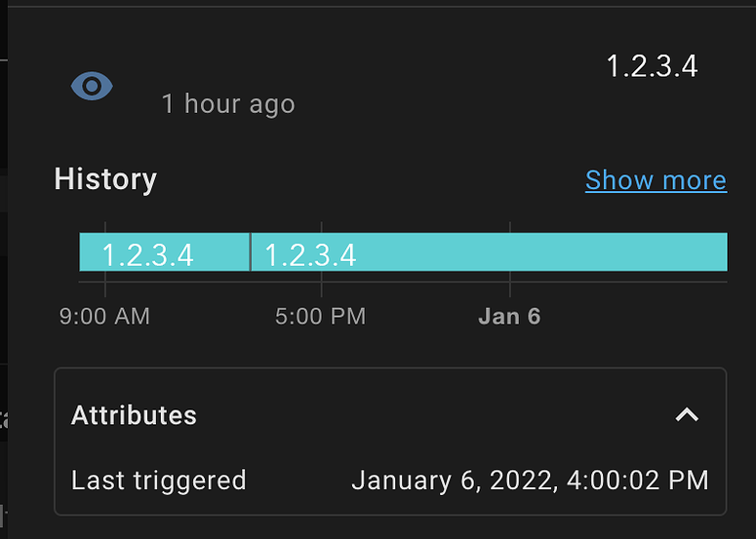Click the 1.2.3.4 state value at top
This screenshot has width=756, height=539.
[x=652, y=66]
